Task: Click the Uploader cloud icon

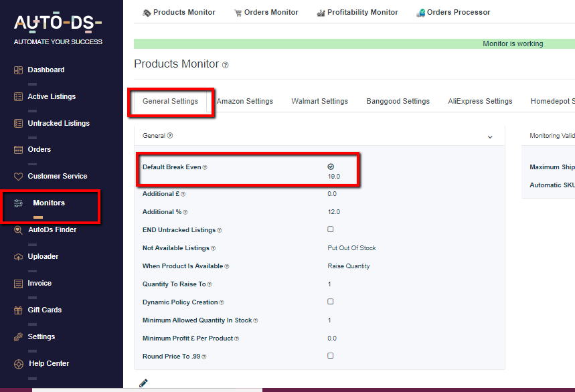Action: (18, 257)
